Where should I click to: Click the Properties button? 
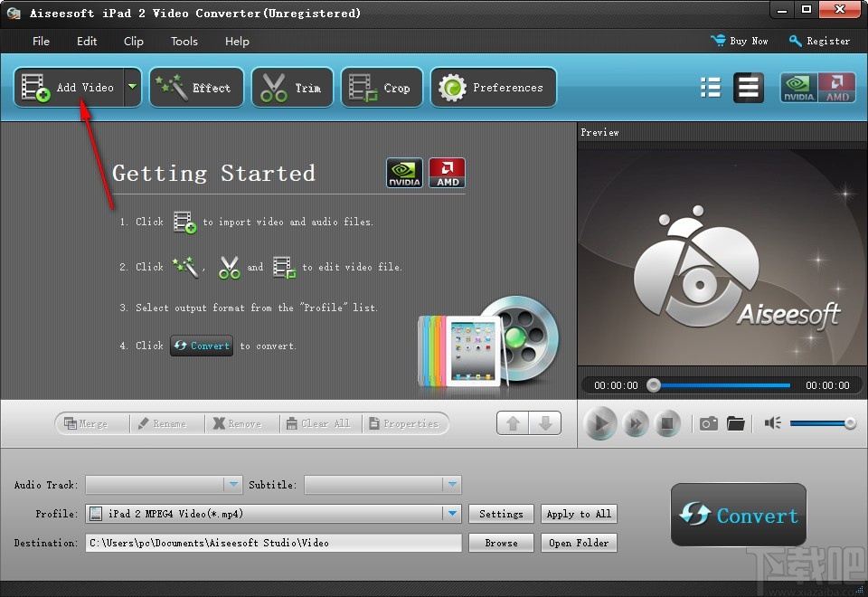(x=403, y=423)
